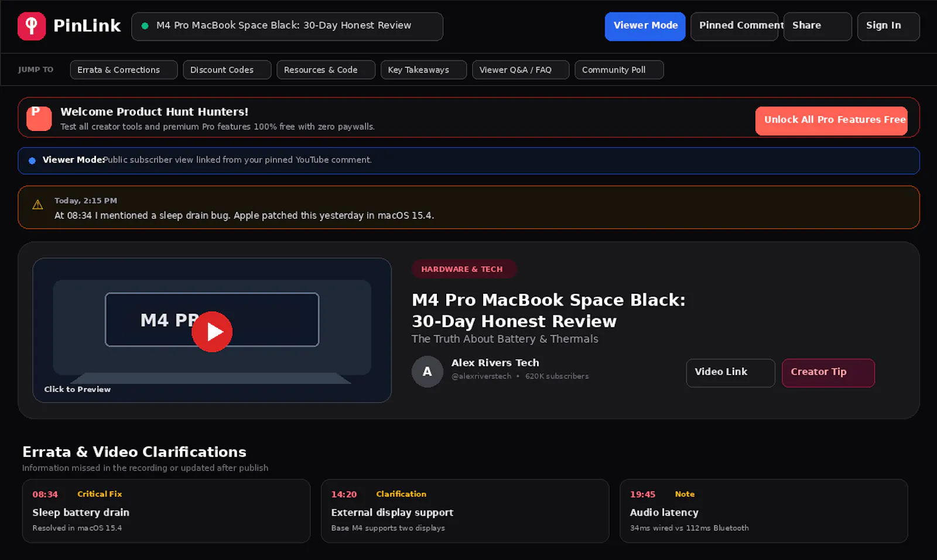Click 'Errata & Video Clarifications' heading
The height and width of the screenshot is (560, 937).
point(134,452)
